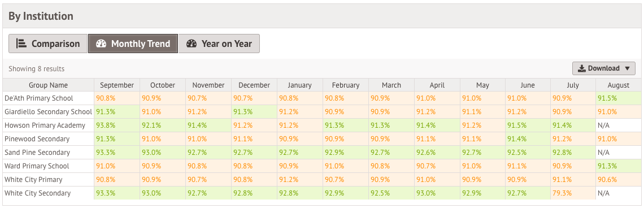644x208 pixels.
Task: Click the bar chart icon on Comparison
Action: tap(21, 44)
